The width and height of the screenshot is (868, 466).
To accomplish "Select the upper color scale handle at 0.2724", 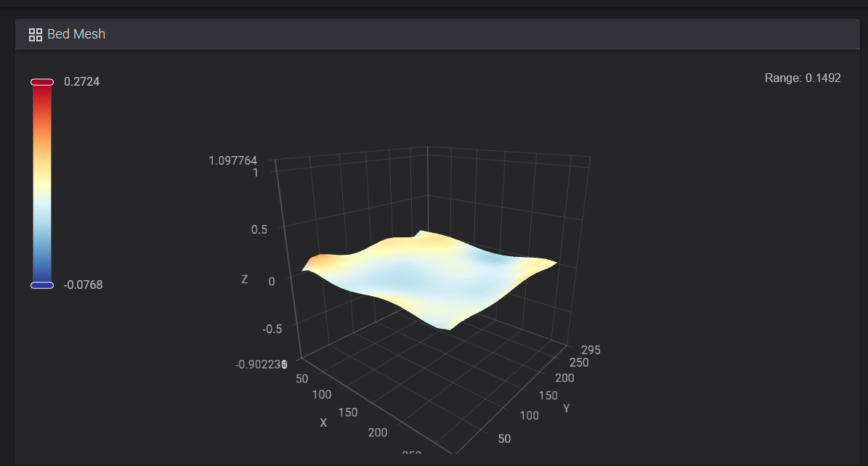I will tap(42, 82).
